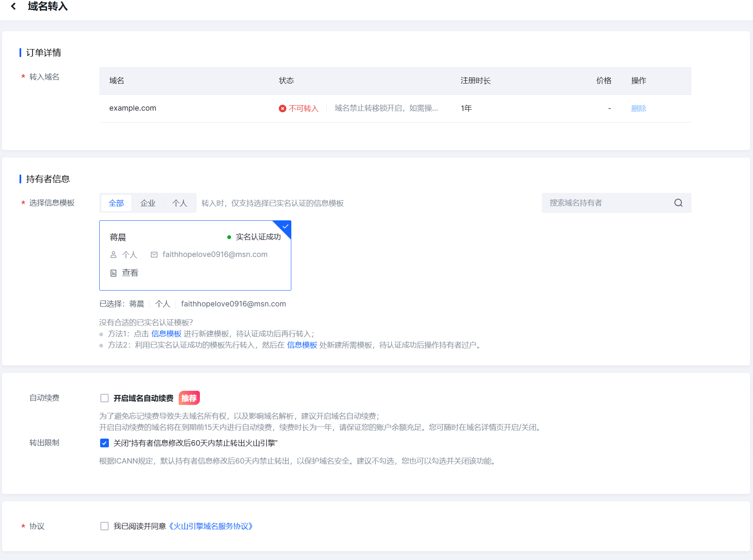
Task: Click the truncated 域名禁止转移锁开启 message
Action: [x=386, y=108]
